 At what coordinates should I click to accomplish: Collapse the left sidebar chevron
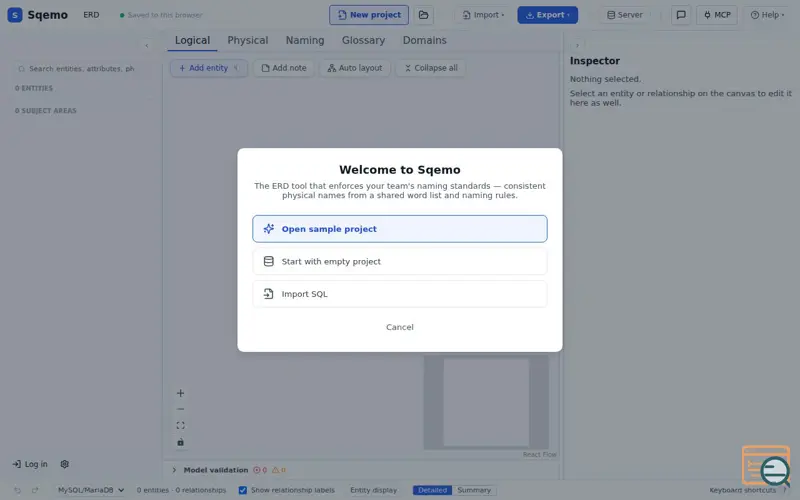pyautogui.click(x=146, y=46)
